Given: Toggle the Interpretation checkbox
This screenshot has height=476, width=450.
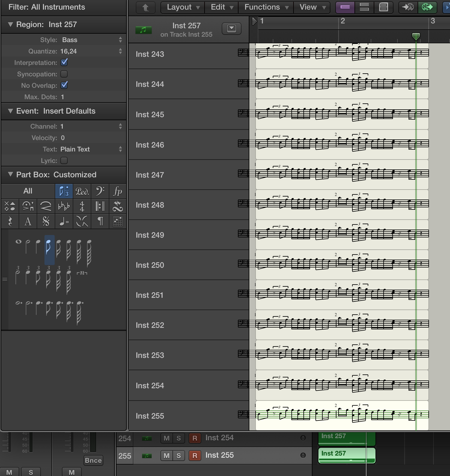Looking at the screenshot, I should [64, 63].
